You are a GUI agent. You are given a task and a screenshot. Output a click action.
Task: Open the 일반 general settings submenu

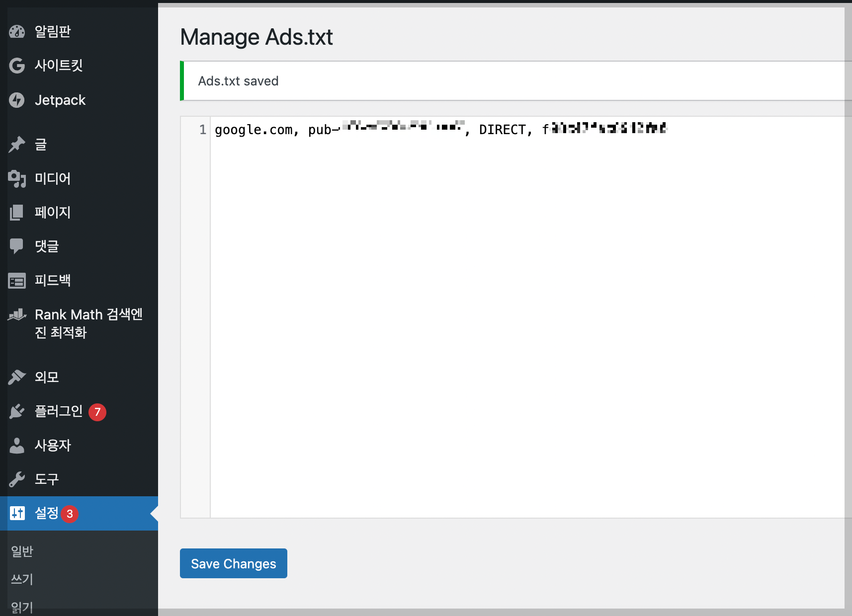click(22, 551)
